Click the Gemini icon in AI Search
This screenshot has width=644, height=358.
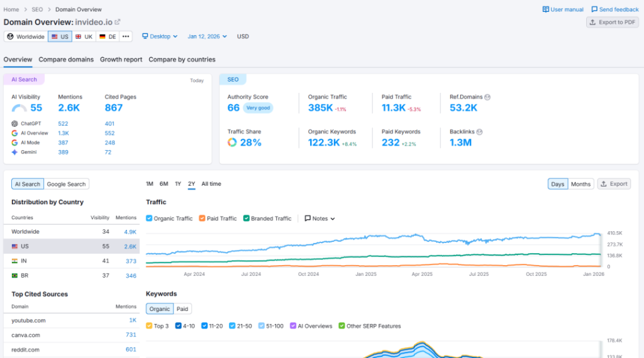(14, 152)
